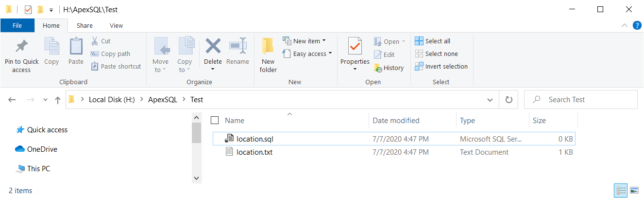Sort by Date modified column
This screenshot has width=644, height=198.
(x=396, y=120)
